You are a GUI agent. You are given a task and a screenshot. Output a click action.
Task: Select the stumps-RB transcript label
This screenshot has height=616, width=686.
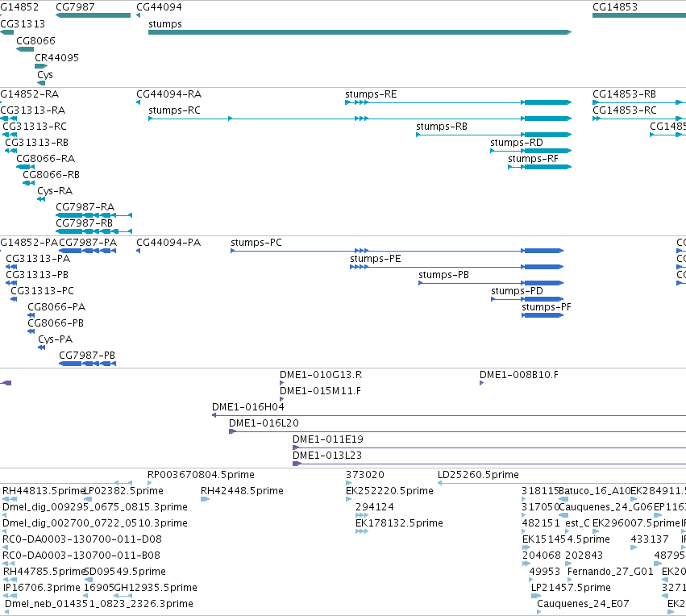pos(442,127)
